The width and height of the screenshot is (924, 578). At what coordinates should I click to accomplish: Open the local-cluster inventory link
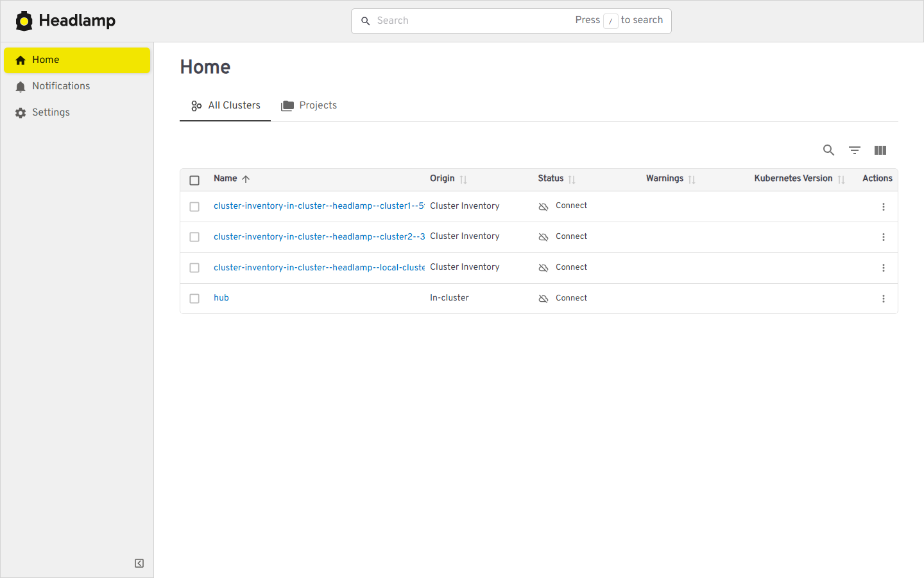tap(319, 268)
